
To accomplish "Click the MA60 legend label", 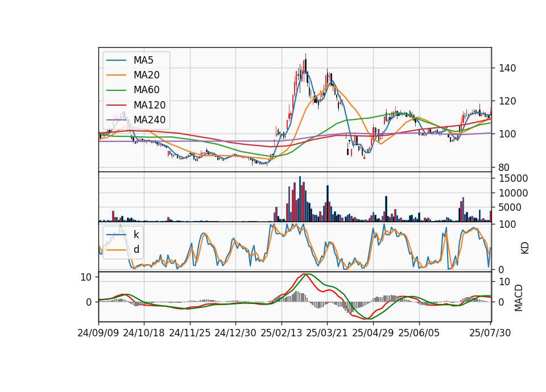I will [x=146, y=90].
